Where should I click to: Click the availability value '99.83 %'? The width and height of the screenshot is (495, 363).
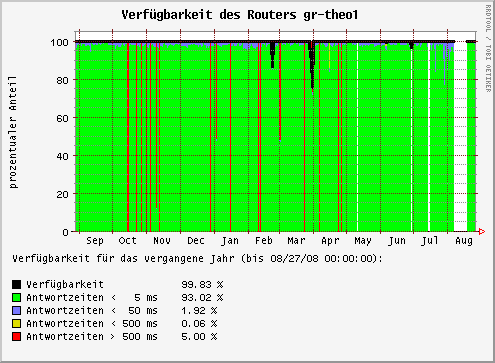(202, 285)
